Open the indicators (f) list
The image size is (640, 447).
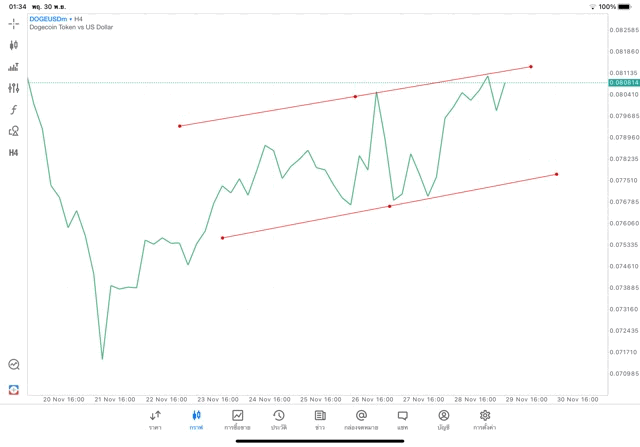(14, 109)
